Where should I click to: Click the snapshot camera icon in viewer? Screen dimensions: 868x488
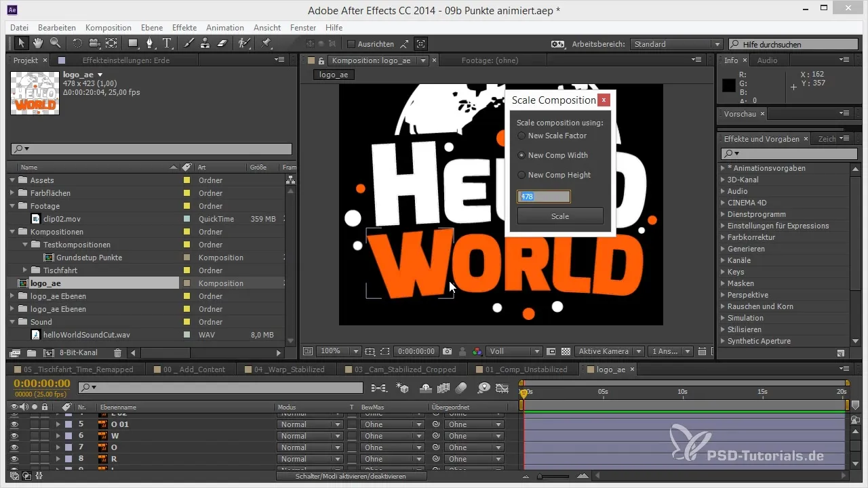point(448,351)
